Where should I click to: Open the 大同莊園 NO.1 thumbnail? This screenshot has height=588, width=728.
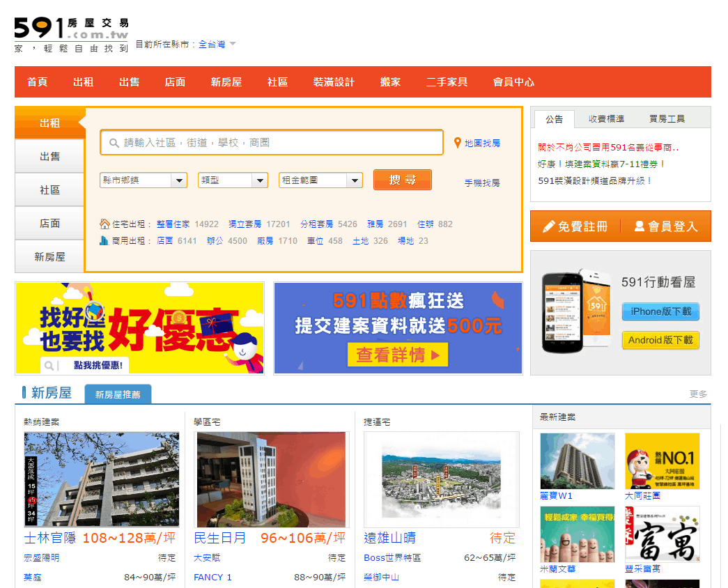pos(663,461)
